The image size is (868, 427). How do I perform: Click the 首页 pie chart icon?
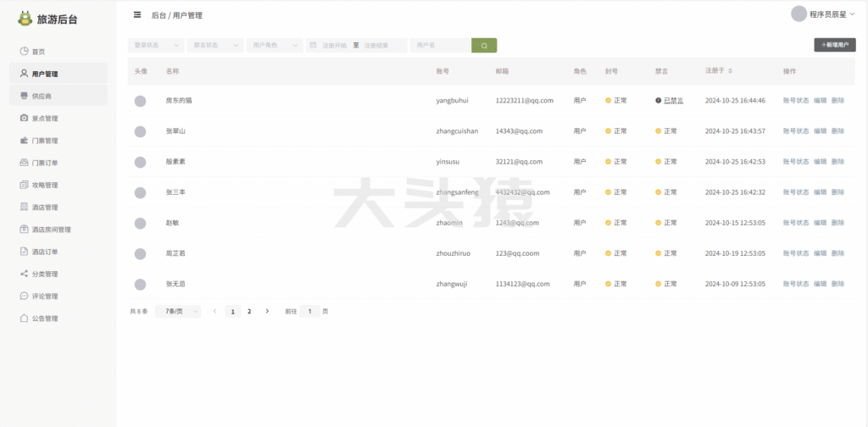[x=24, y=52]
